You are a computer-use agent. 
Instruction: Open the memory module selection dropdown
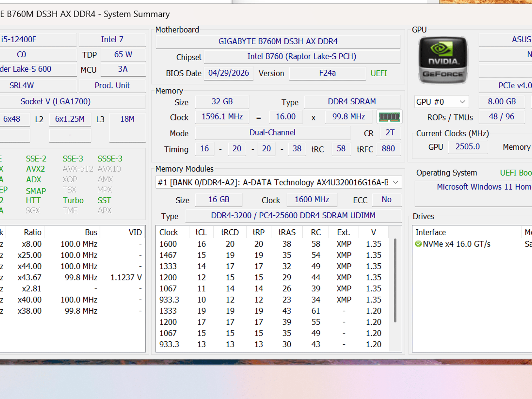278,182
